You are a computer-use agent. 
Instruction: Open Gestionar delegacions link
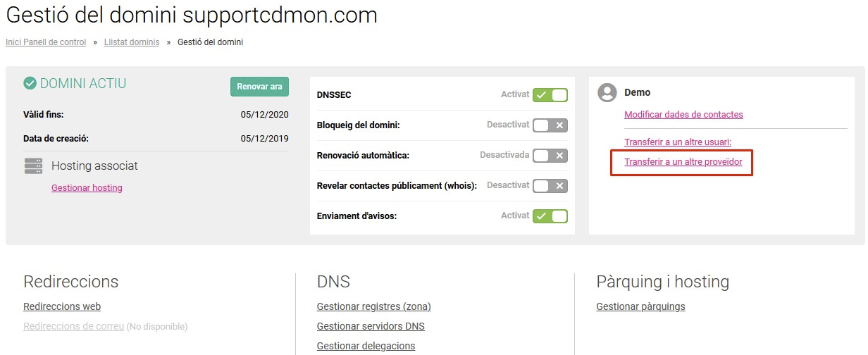pyautogui.click(x=366, y=346)
